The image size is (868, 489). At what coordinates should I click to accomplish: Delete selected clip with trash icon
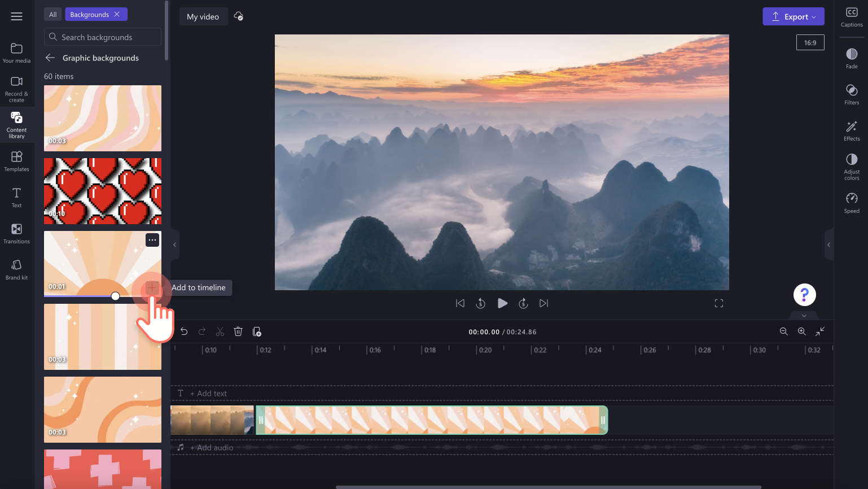coord(238,331)
